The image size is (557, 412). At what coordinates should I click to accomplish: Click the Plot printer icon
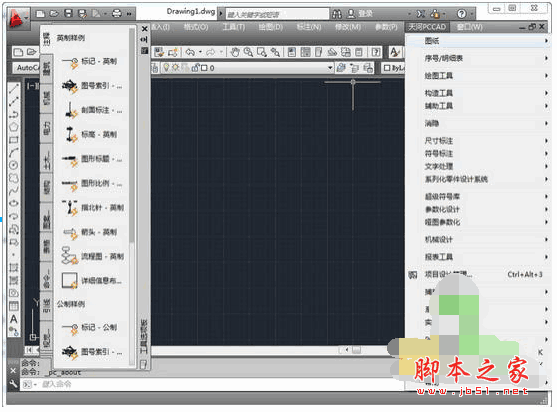coord(117,13)
